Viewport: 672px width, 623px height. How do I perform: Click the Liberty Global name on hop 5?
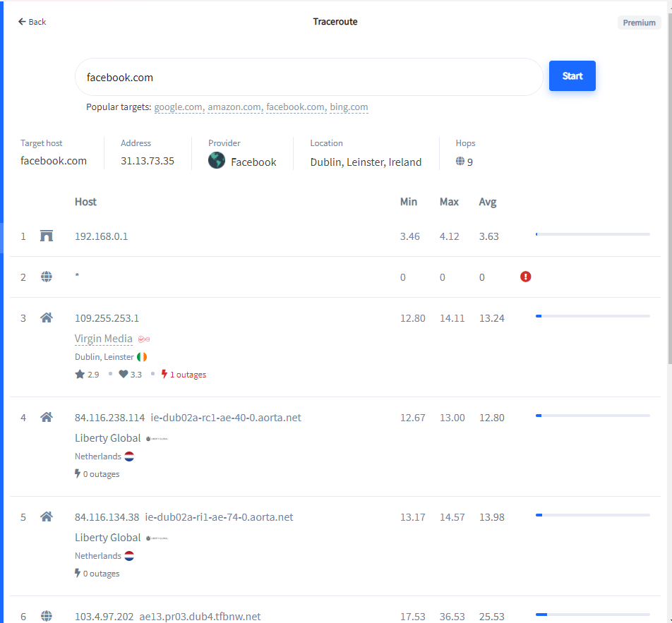coord(107,538)
